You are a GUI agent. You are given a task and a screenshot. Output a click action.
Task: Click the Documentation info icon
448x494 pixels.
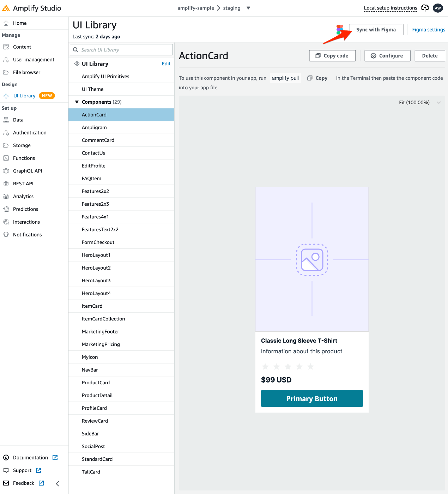coord(6,458)
